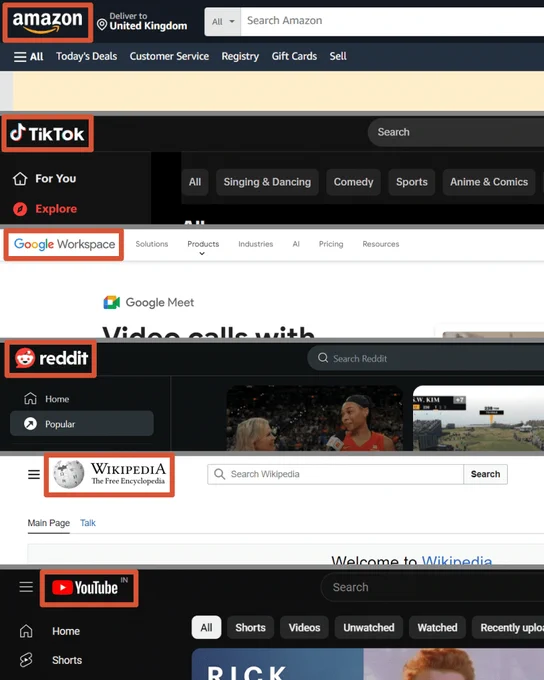This screenshot has width=544, height=680.
Task: Click the Home icon in YouTube sidebar
Action: coord(26,631)
